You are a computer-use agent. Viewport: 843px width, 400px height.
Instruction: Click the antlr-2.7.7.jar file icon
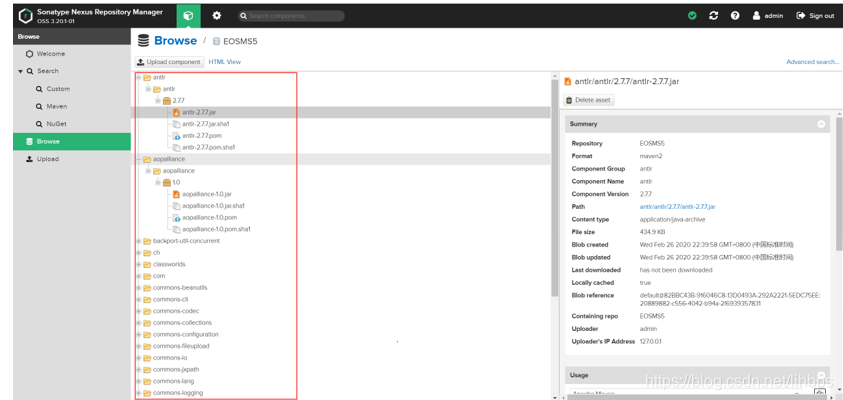pyautogui.click(x=176, y=112)
